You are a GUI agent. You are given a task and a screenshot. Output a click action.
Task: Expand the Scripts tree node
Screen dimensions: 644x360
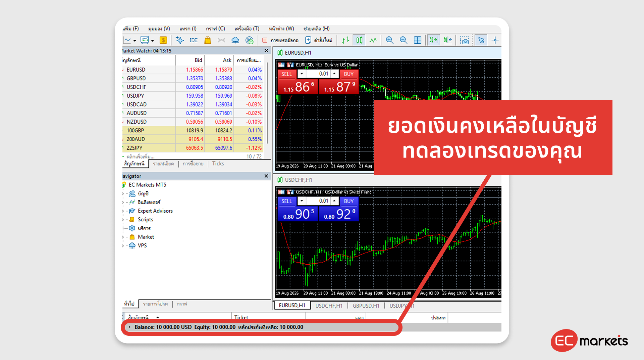[x=123, y=220]
